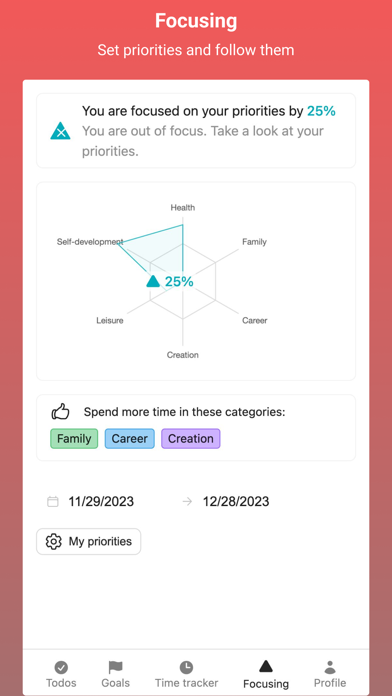Open the Time tracker clock icon

click(186, 667)
